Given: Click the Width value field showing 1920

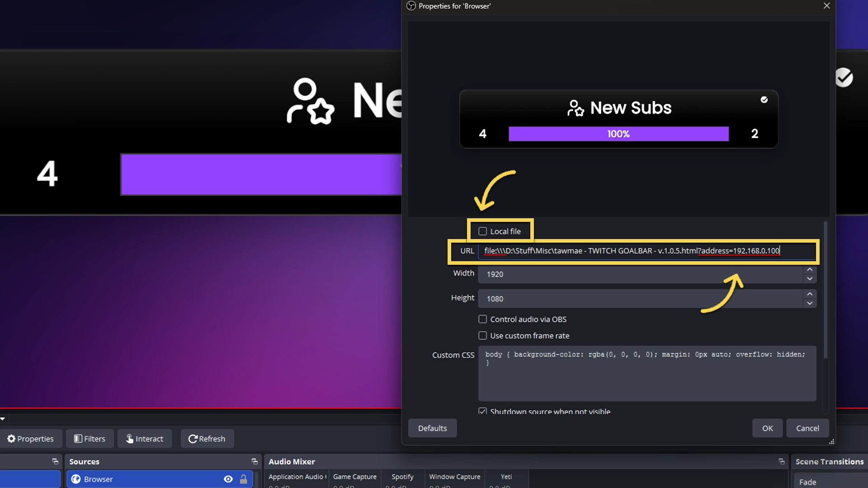Looking at the screenshot, I should 641,274.
